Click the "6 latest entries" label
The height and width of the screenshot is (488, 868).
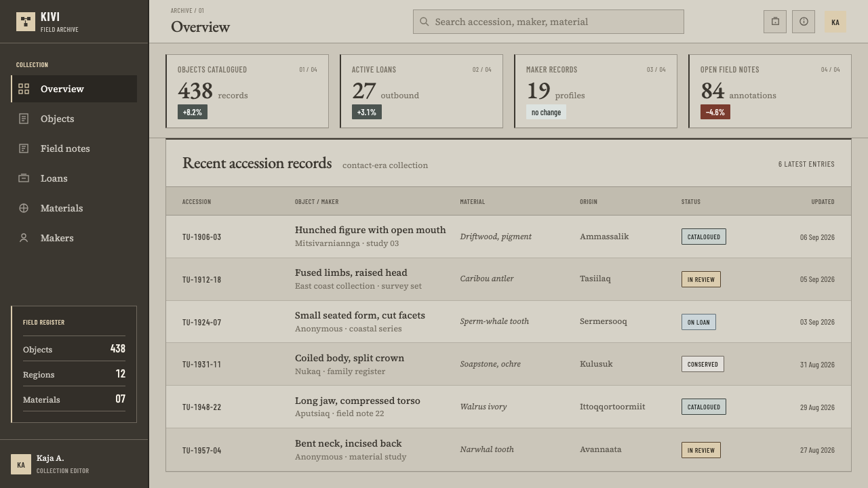[806, 164]
